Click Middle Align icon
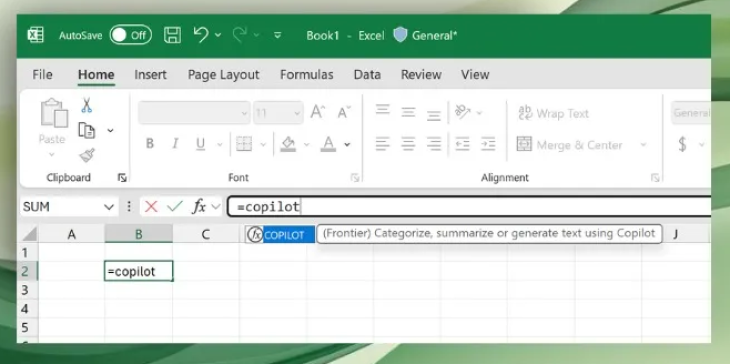730x364 pixels. [x=408, y=113]
